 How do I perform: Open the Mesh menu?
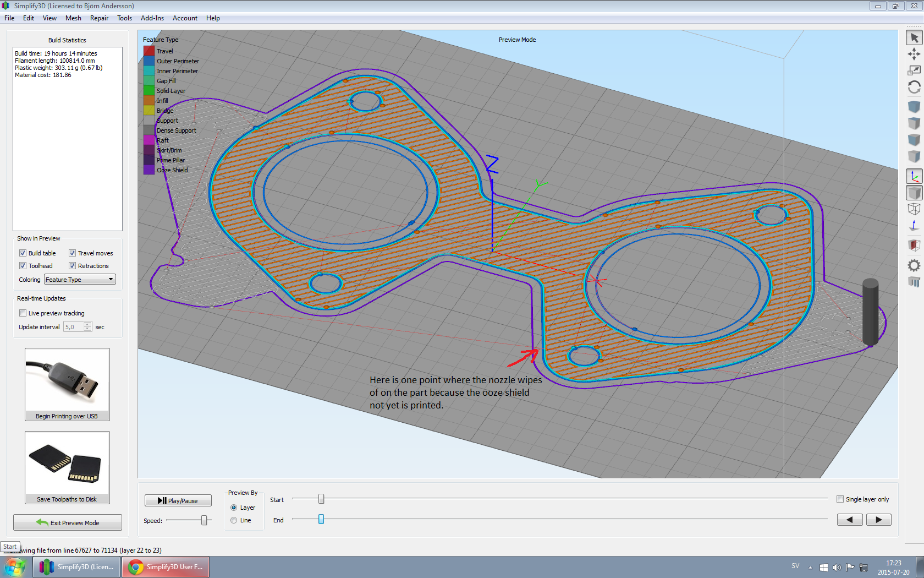pos(73,18)
